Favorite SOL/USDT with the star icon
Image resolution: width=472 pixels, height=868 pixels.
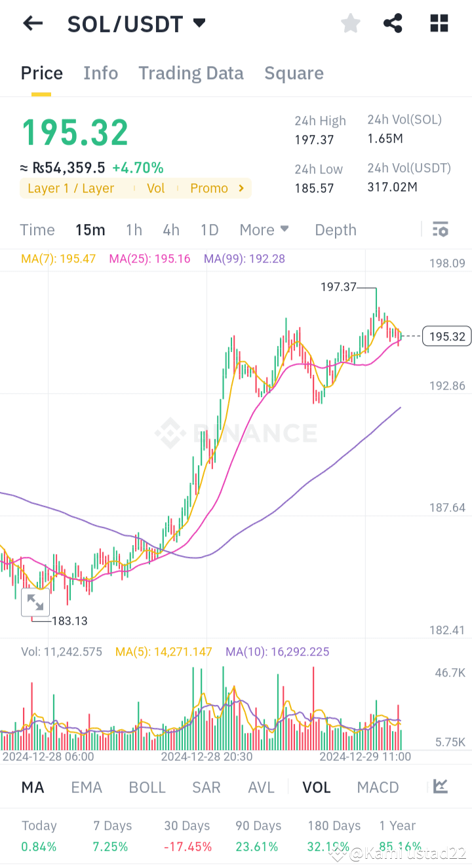350,23
